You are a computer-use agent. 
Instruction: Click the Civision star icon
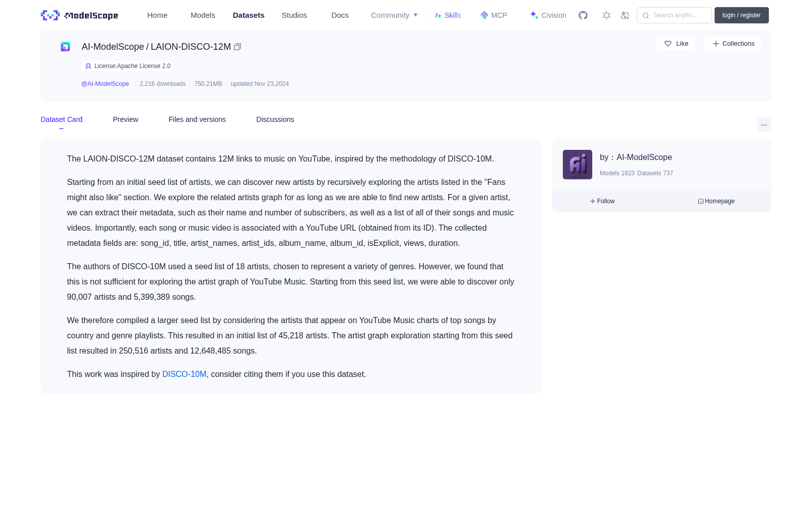[534, 15]
